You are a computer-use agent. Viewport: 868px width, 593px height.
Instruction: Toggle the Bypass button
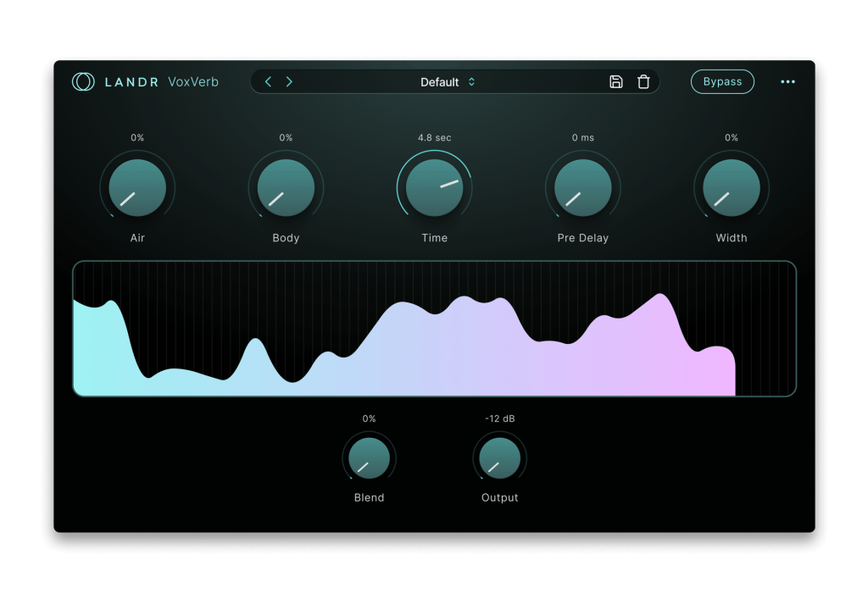pos(722,81)
